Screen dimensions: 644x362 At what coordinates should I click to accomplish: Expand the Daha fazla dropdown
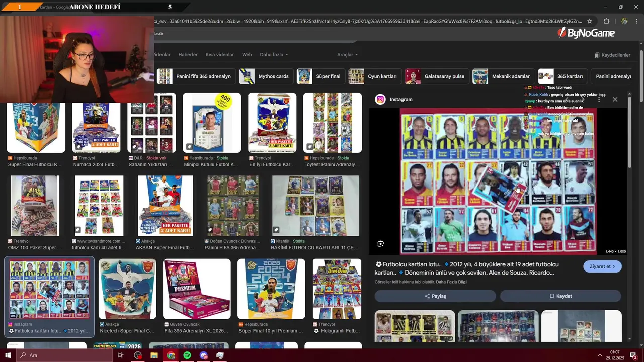pyautogui.click(x=274, y=54)
